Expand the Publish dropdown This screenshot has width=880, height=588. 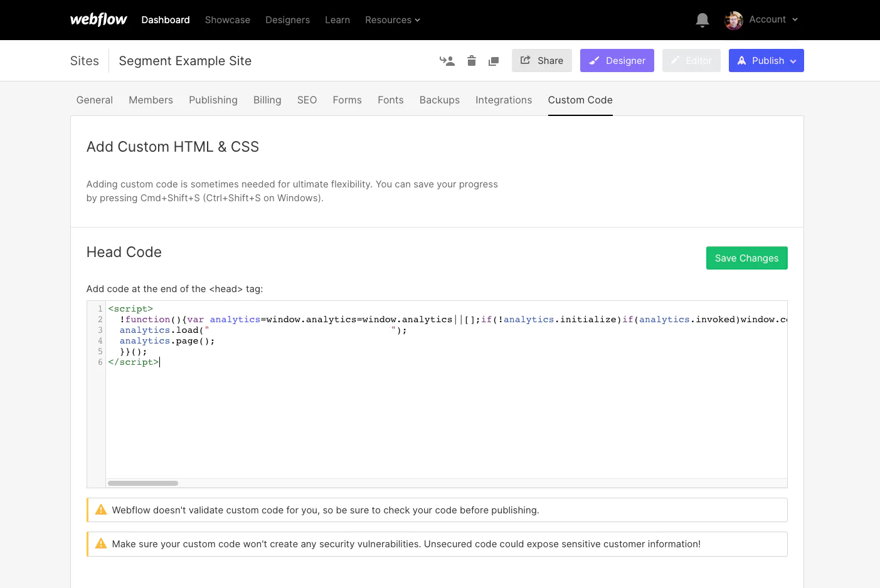click(x=793, y=61)
